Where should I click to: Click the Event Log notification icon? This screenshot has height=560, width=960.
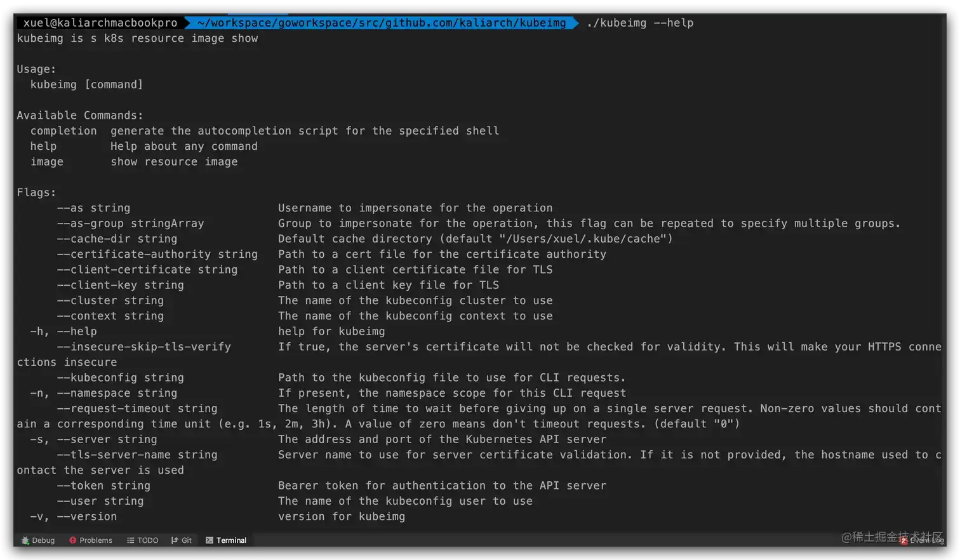(904, 540)
